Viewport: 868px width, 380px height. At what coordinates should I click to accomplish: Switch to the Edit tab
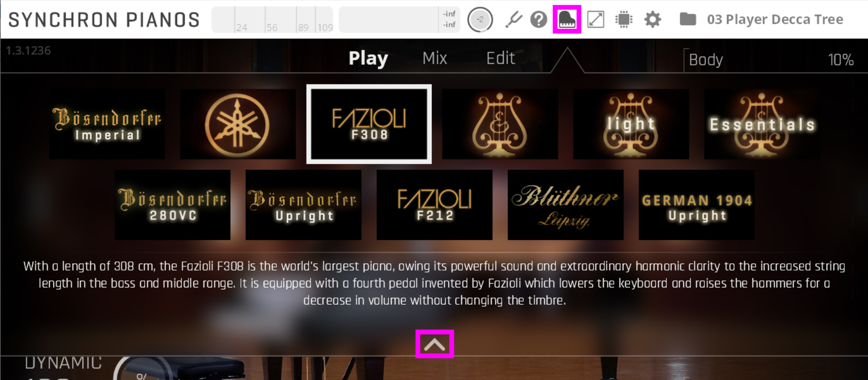click(x=500, y=58)
